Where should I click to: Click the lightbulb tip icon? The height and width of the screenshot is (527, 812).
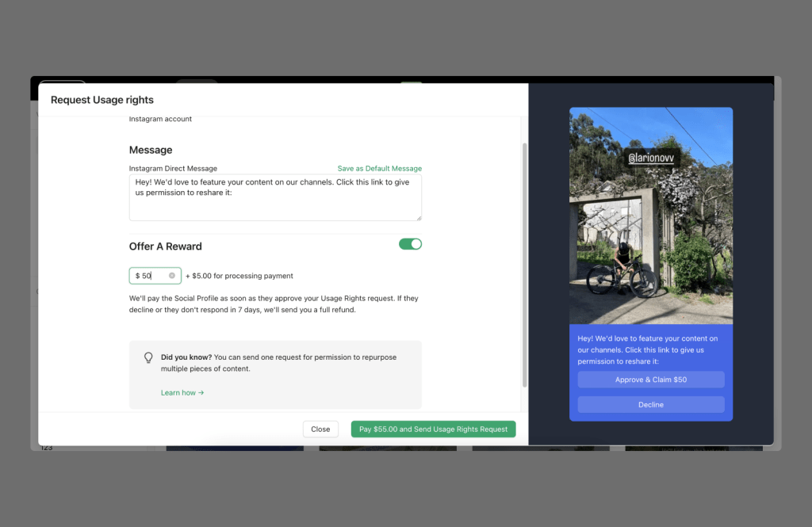[148, 357]
